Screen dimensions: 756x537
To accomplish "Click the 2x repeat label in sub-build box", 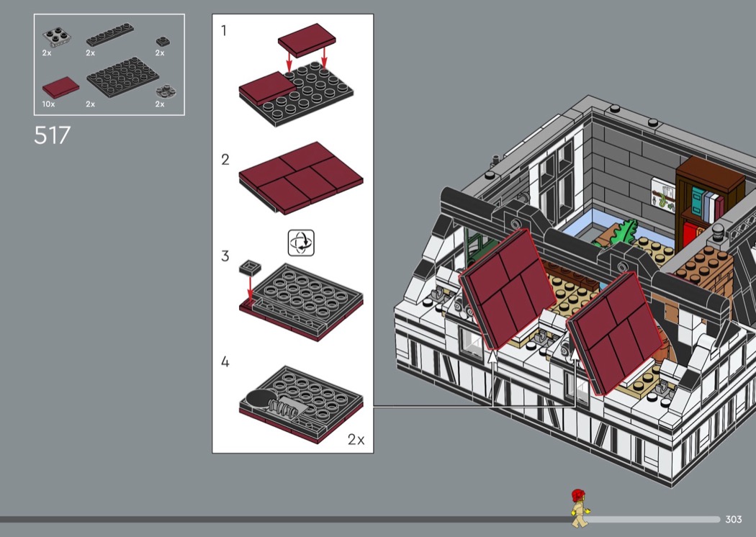I will coord(356,440).
